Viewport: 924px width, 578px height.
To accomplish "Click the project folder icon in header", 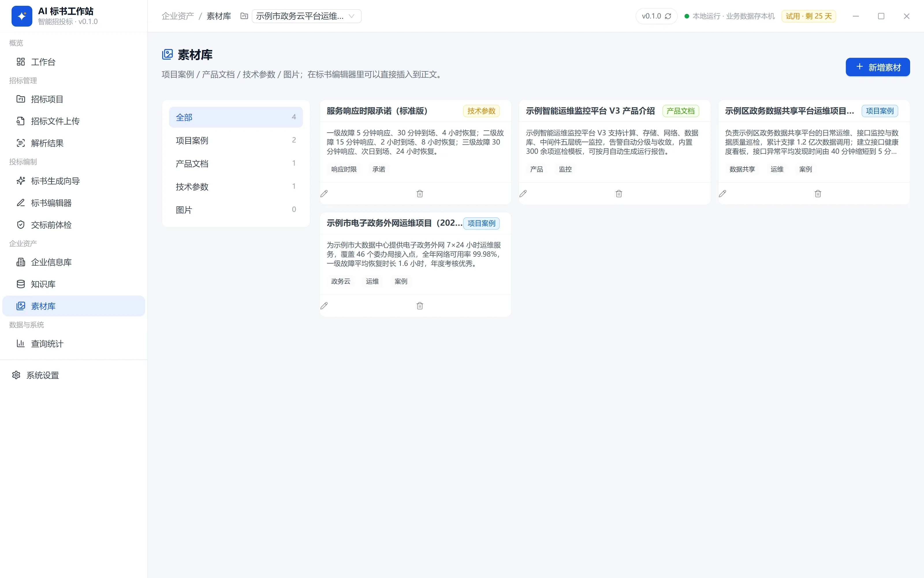I will (244, 16).
